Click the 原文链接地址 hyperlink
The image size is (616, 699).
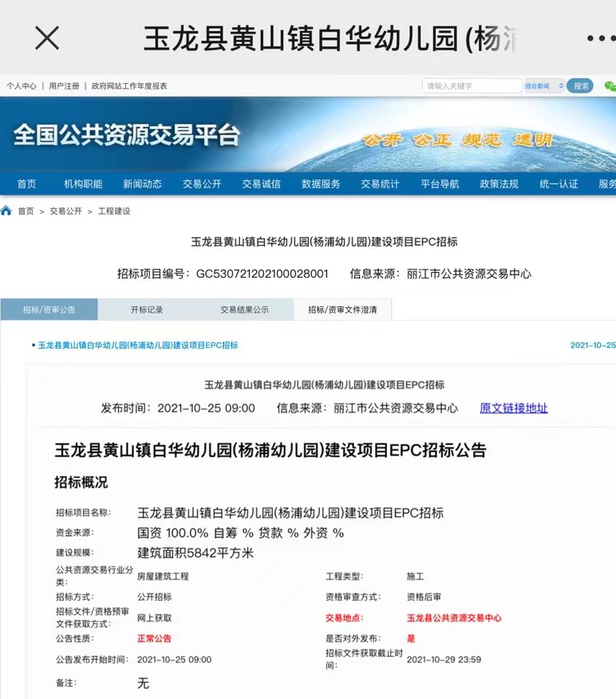(x=513, y=408)
